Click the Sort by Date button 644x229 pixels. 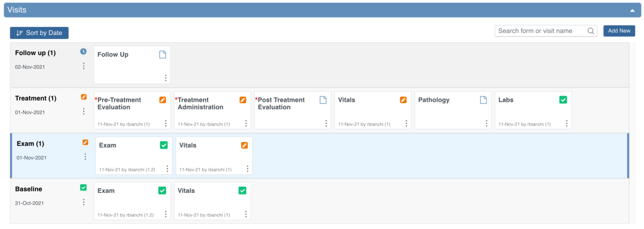click(x=39, y=33)
